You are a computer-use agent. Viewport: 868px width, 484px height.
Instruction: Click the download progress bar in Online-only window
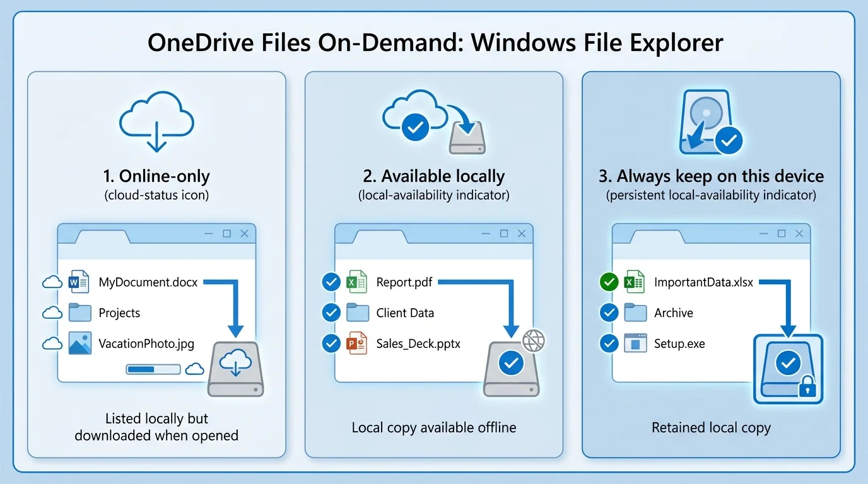click(x=154, y=369)
